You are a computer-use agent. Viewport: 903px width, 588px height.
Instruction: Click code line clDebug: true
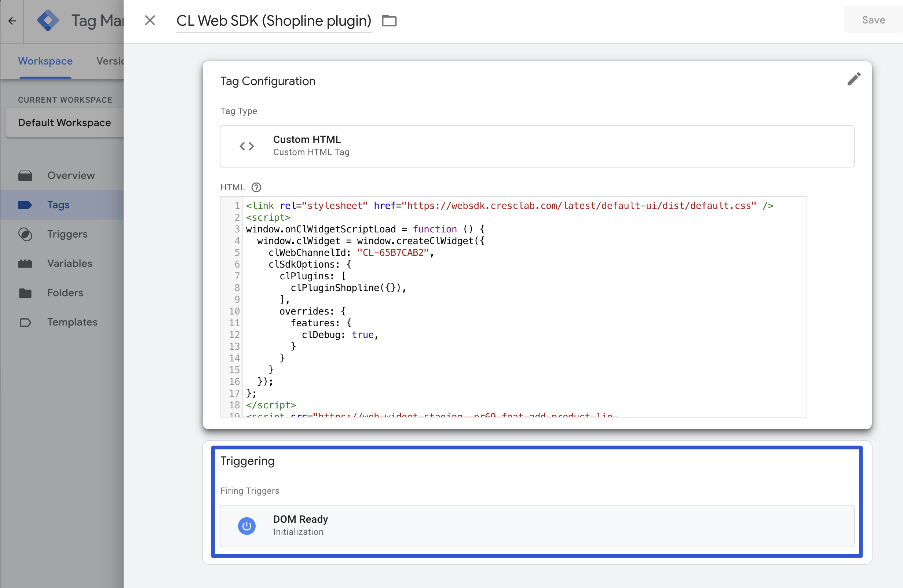click(x=340, y=335)
